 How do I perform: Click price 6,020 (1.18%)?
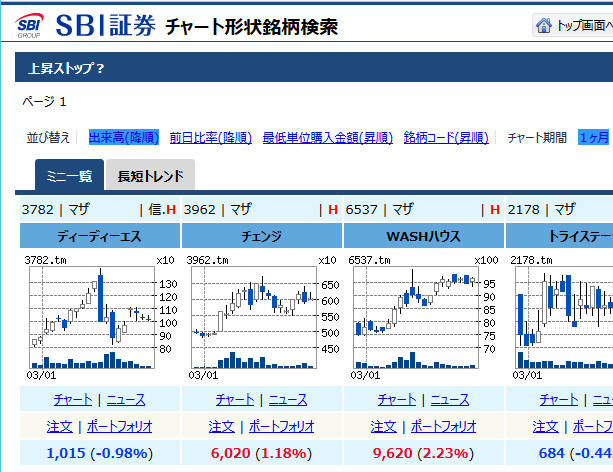pos(262,453)
